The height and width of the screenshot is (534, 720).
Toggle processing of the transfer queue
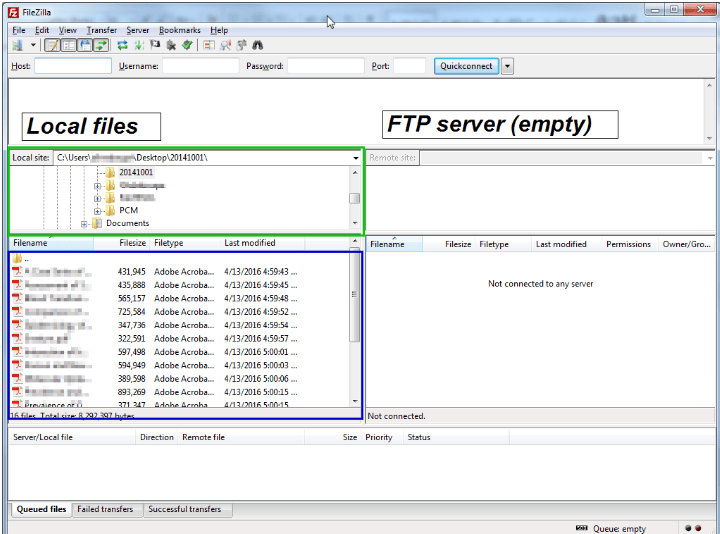tap(139, 45)
